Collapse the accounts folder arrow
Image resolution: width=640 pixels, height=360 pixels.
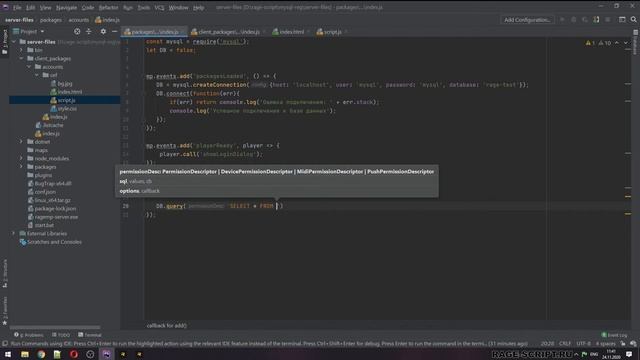[x=29, y=67]
